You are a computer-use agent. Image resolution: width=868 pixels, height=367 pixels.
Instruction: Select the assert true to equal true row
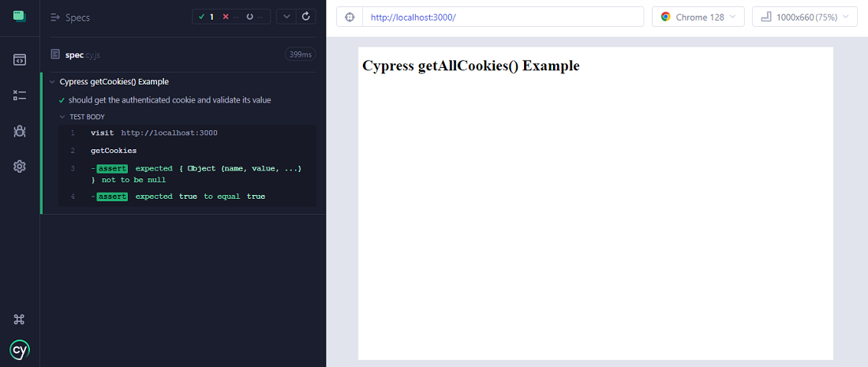click(187, 197)
